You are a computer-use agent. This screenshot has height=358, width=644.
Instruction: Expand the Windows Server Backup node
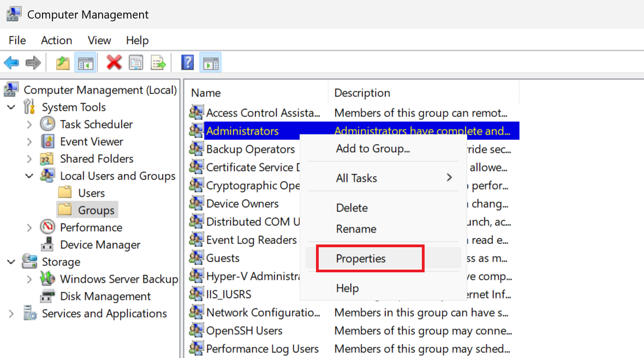tap(29, 279)
